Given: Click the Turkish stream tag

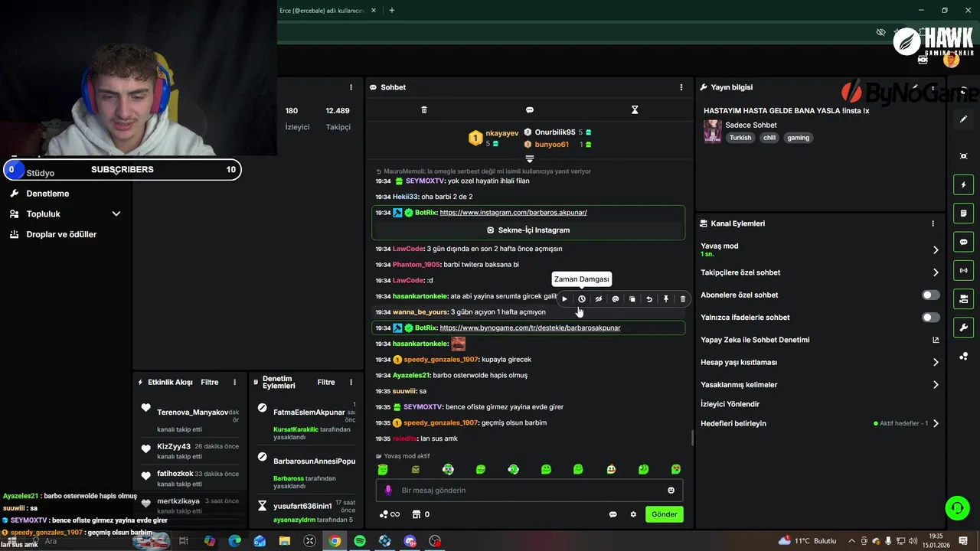Looking at the screenshot, I should click(x=740, y=138).
